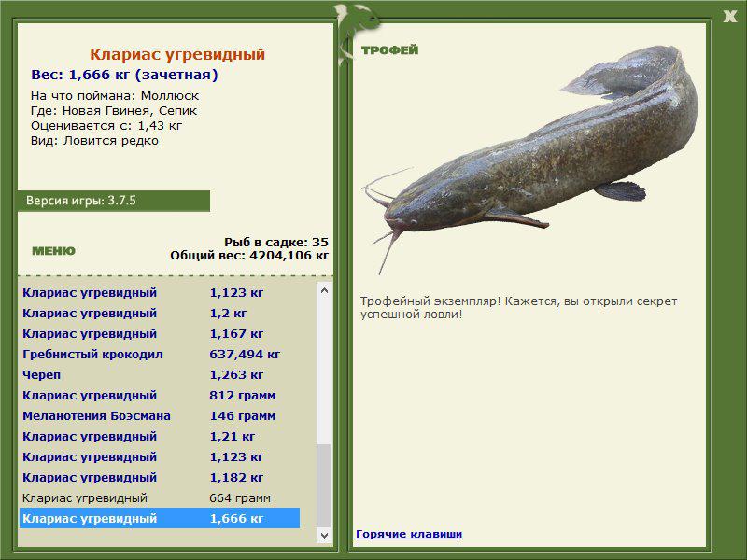
Task: Select the Гребнистый крокодил row
Action: pos(160,355)
